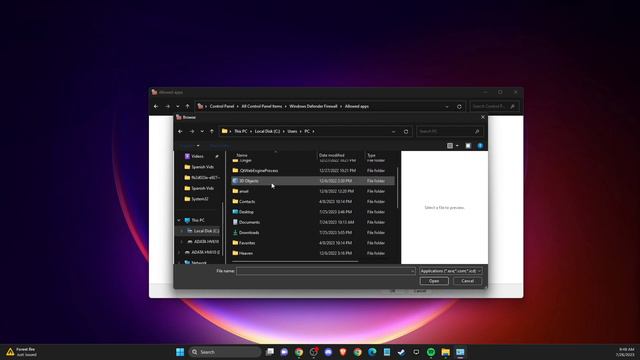Click the File name input field
Screen dimensions: 640x360
[323, 271]
